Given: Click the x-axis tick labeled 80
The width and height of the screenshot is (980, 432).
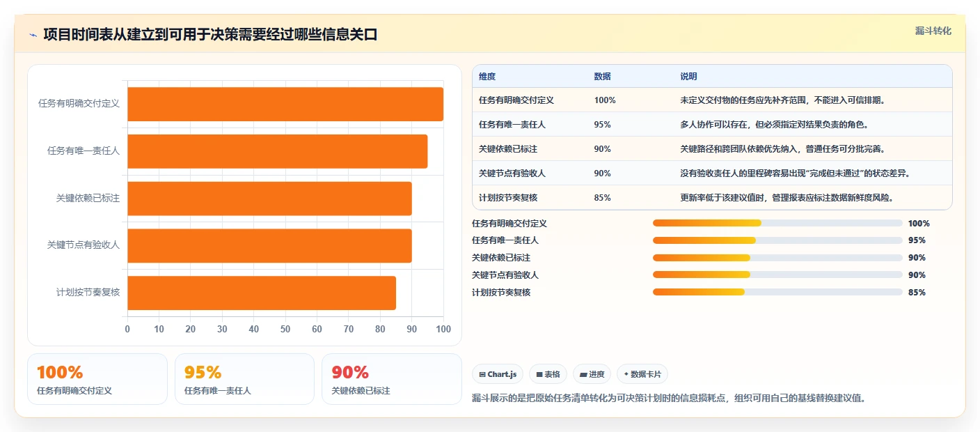Looking at the screenshot, I should click(x=380, y=330).
